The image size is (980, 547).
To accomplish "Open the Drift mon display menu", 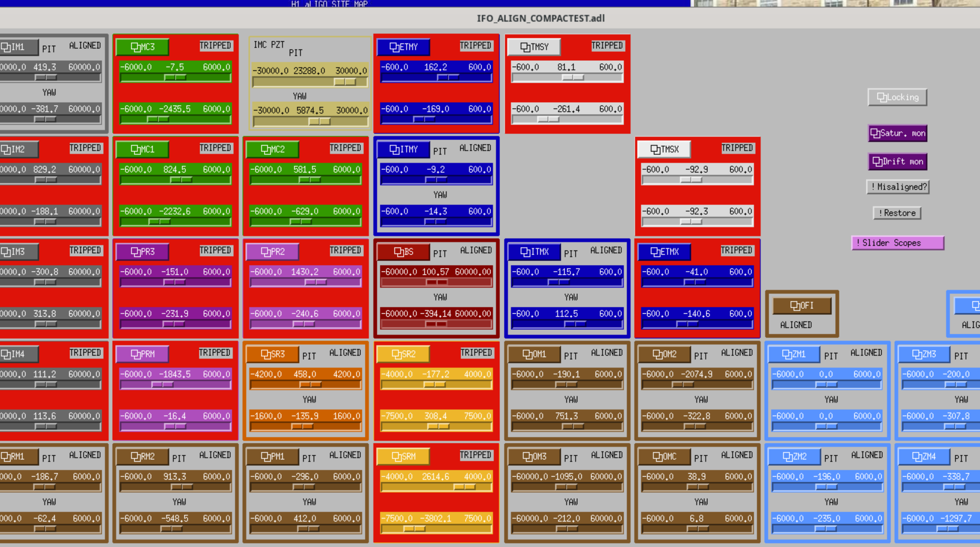I will point(897,161).
